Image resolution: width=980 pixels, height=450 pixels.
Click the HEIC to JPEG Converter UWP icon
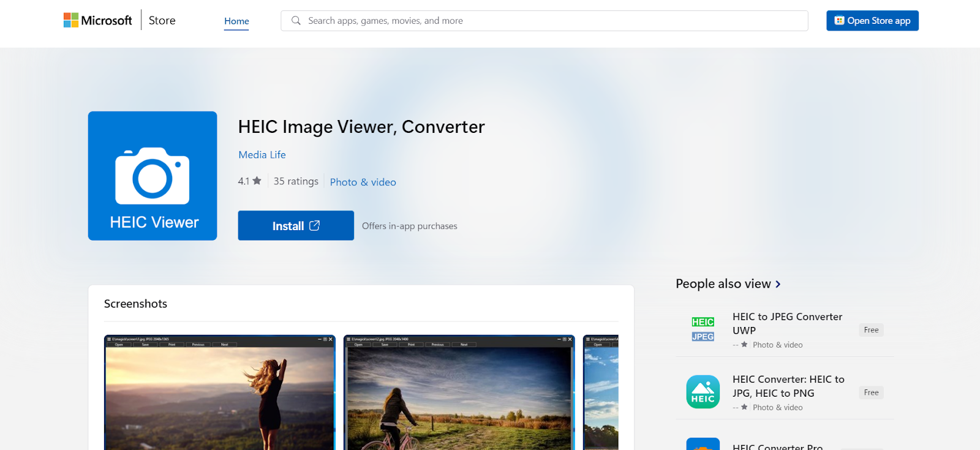pos(703,329)
